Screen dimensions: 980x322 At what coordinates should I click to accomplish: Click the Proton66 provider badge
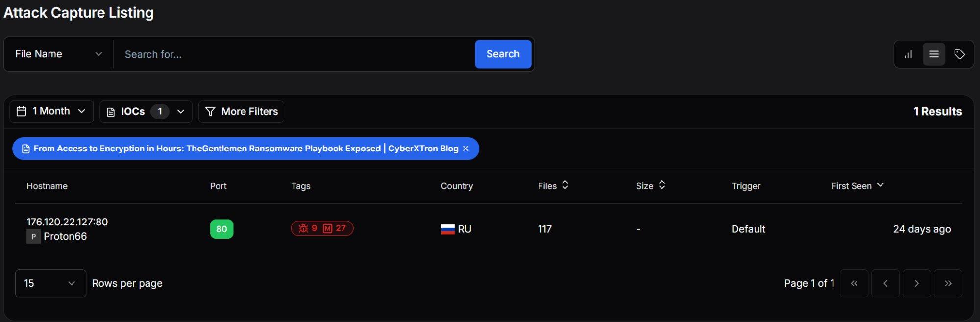tap(56, 236)
